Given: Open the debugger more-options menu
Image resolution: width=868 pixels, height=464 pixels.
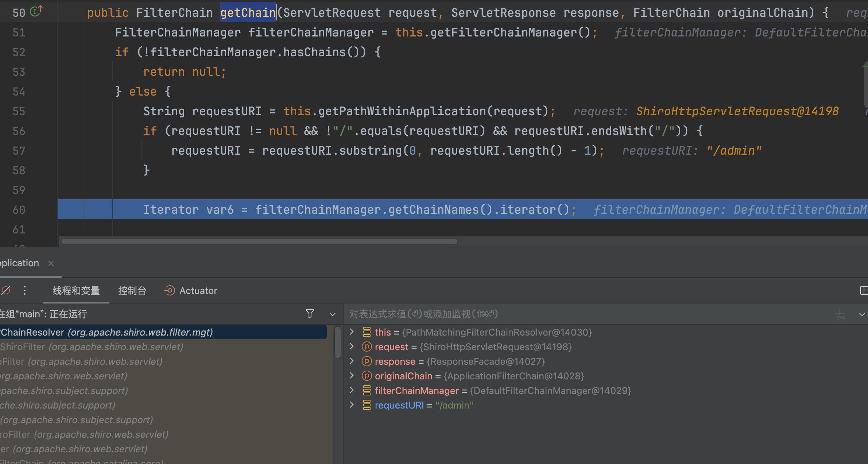Looking at the screenshot, I should coord(24,291).
